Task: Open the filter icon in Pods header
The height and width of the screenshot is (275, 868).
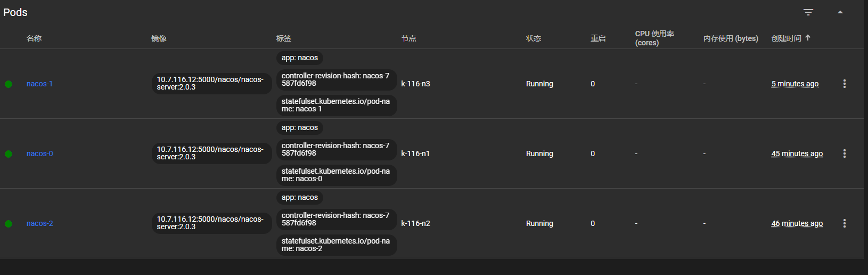Action: pyautogui.click(x=808, y=12)
